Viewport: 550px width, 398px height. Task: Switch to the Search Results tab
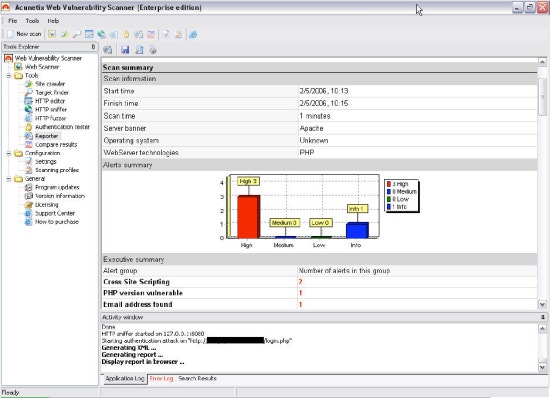point(197,379)
